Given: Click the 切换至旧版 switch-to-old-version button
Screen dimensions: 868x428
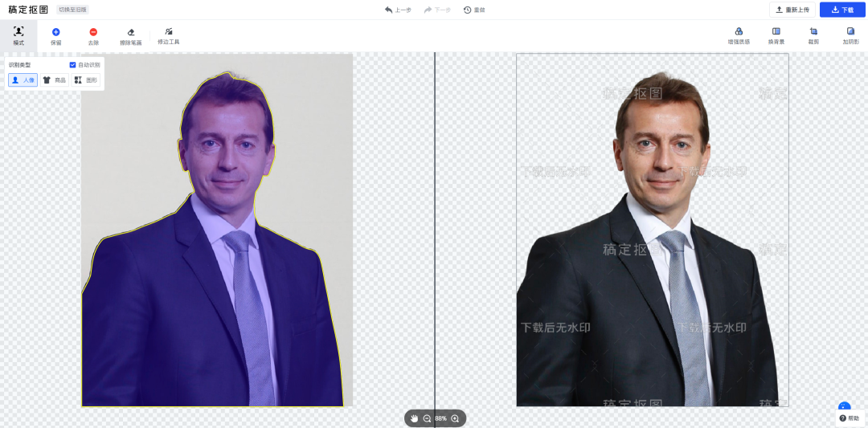Looking at the screenshot, I should pyautogui.click(x=72, y=10).
